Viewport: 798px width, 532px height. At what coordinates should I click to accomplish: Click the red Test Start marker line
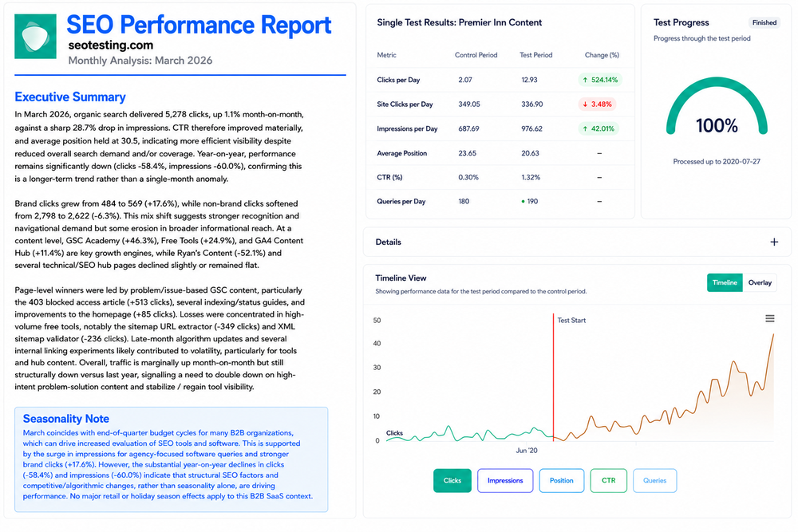pos(553,376)
